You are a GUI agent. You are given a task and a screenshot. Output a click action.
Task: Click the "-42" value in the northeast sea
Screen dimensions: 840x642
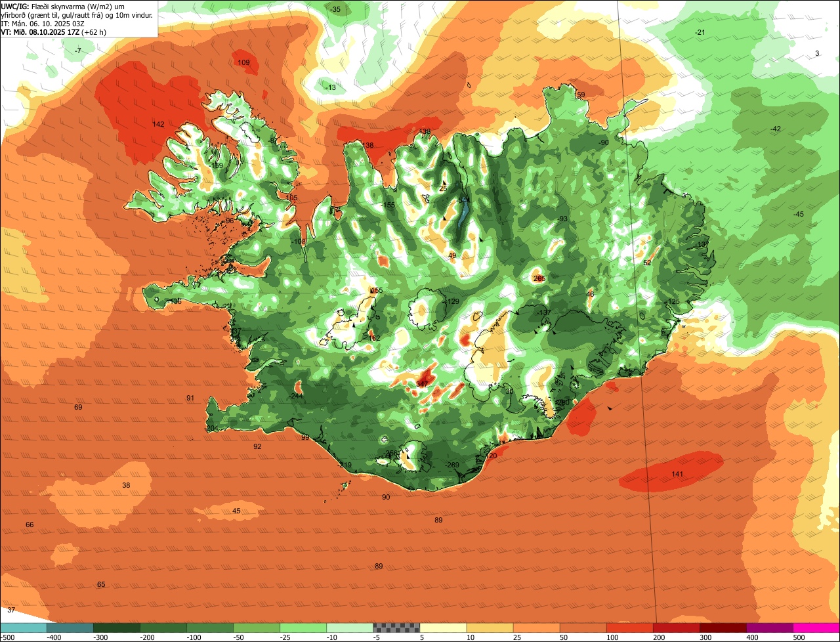(776, 129)
